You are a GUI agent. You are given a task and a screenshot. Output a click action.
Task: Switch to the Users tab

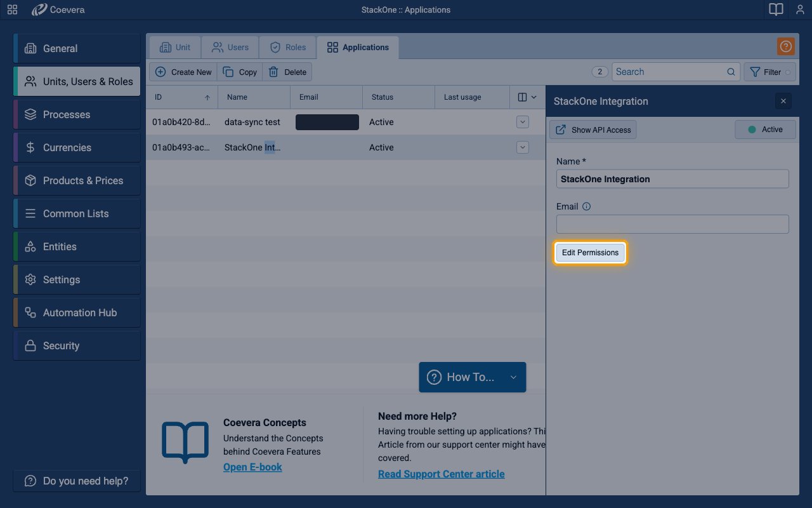(230, 48)
